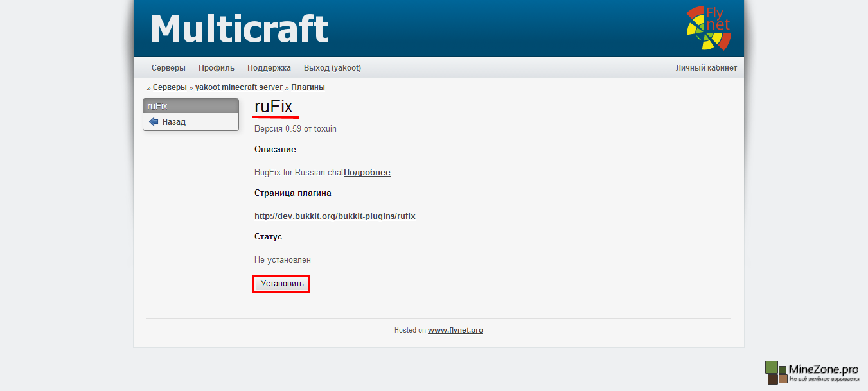
Task: Click the Серверы breadcrumb link
Action: [x=170, y=87]
